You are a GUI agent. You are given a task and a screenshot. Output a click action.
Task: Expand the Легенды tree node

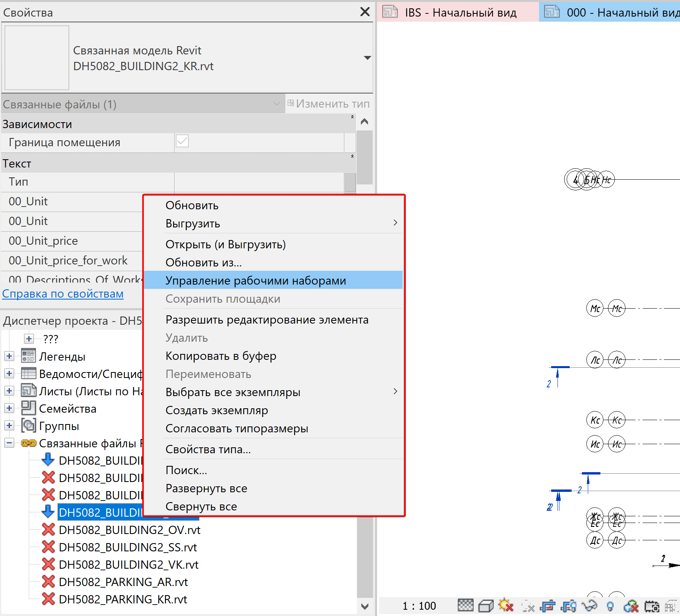[x=9, y=356]
